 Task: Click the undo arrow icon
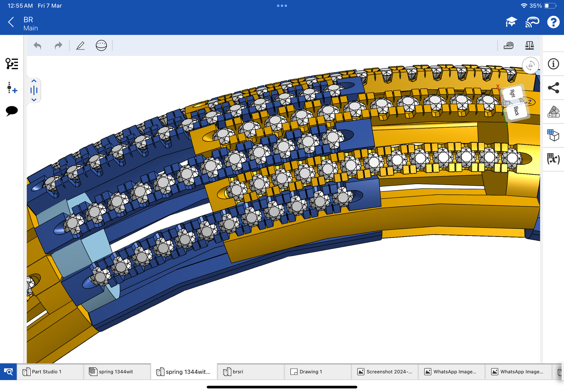coord(37,46)
